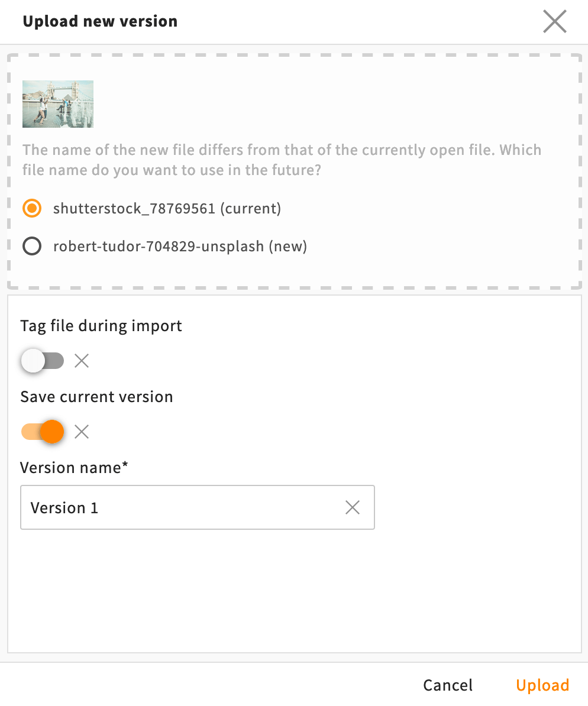Click the dashed file drop zone area
Screen dimensions: 588x706
294,171
